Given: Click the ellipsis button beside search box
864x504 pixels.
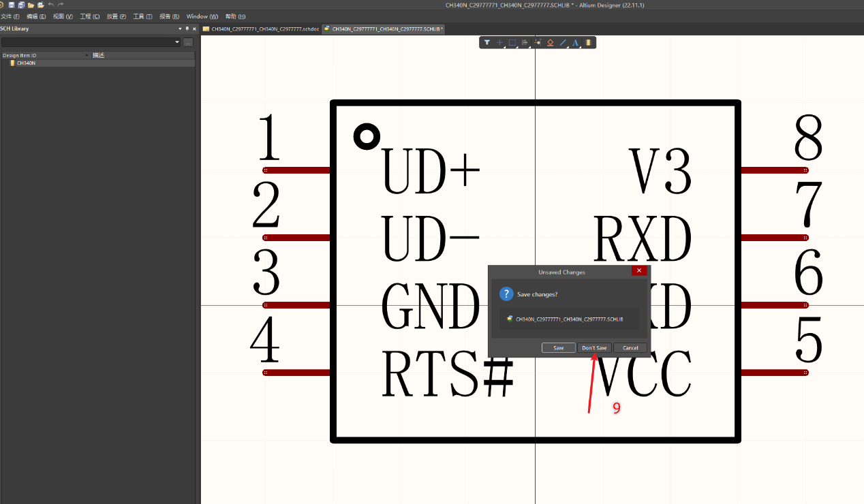Looking at the screenshot, I should (x=188, y=42).
